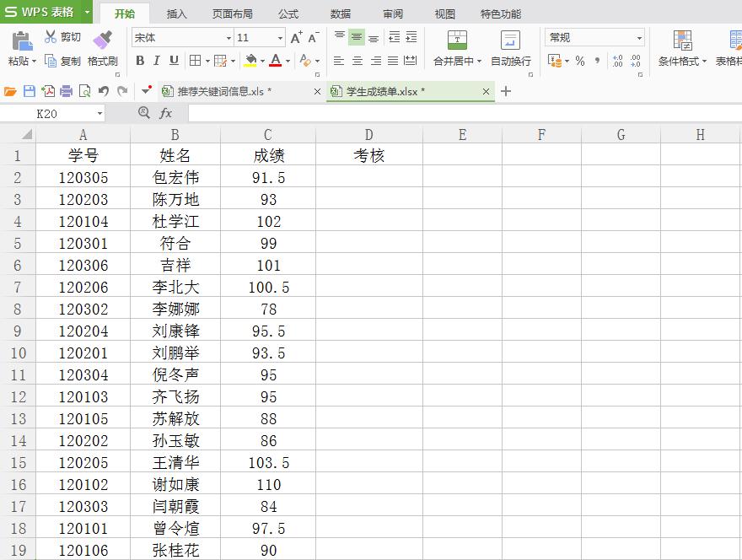742x560 pixels.
Task: Click the Print icon in quick access bar
Action: pyautogui.click(x=67, y=91)
